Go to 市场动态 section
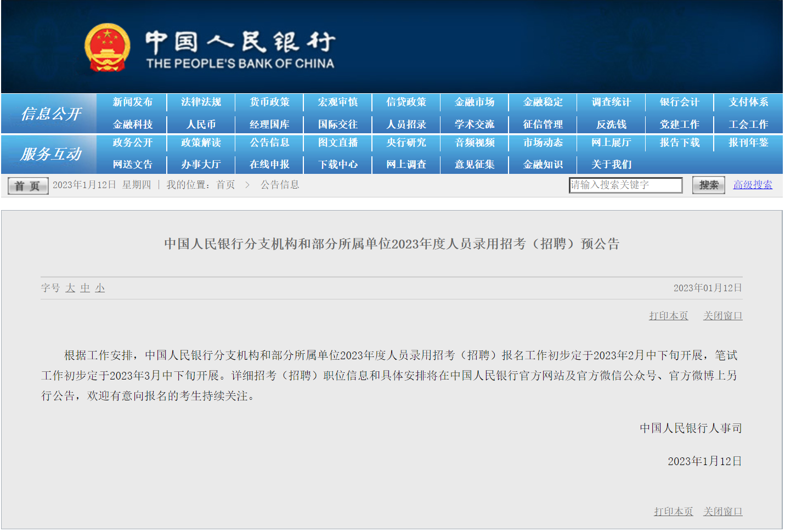The height and width of the screenshot is (532, 785). 543,143
